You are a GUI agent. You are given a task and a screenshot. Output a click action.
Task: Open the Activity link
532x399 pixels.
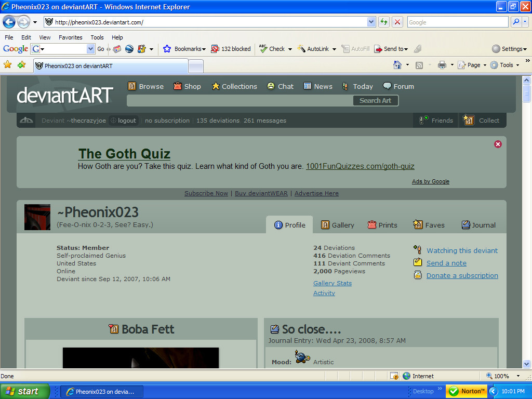click(324, 293)
